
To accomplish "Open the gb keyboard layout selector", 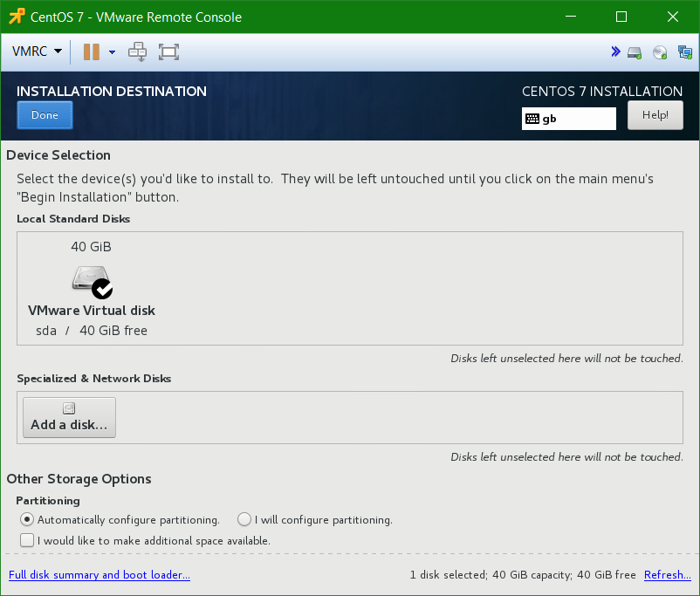I will (569, 119).
